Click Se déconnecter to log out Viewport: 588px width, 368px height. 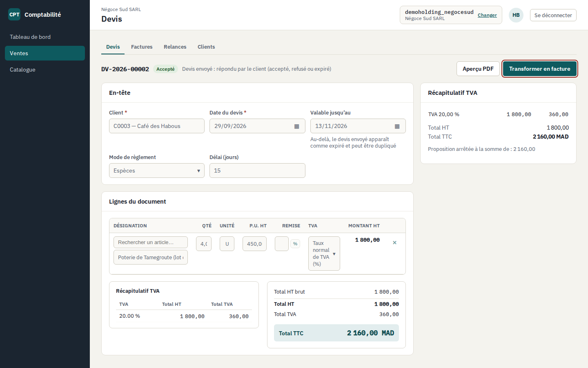point(553,15)
